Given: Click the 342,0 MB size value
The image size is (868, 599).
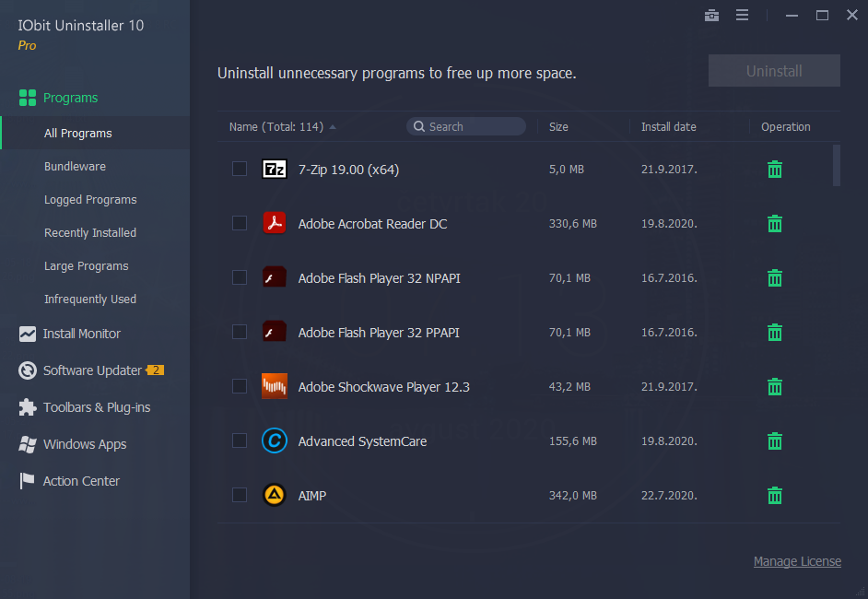Looking at the screenshot, I should [572, 496].
